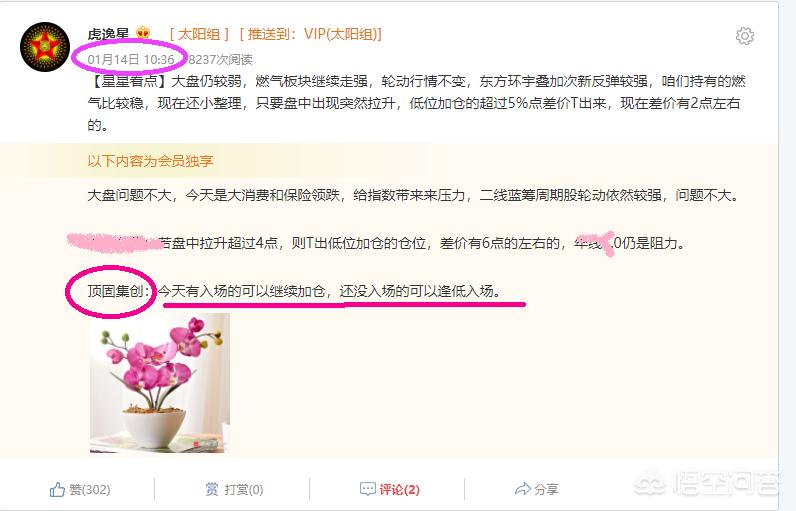The height and width of the screenshot is (511, 796).
Task: Click the thumbs-up like icon
Action: (57, 489)
